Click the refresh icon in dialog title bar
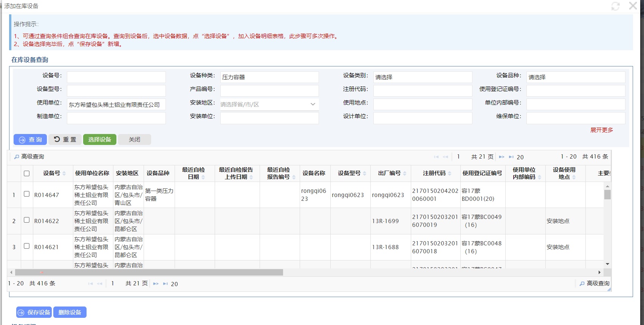Viewport: 644px width, 325px height. [x=615, y=6]
